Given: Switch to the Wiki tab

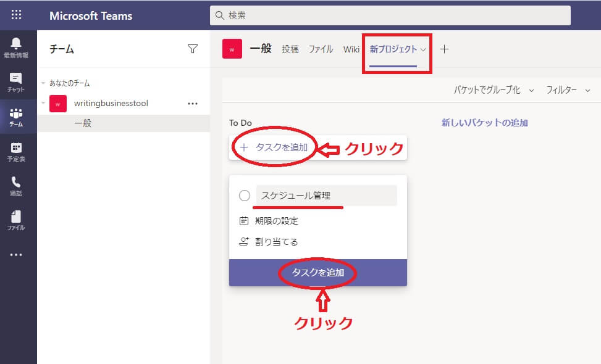Looking at the screenshot, I should tap(351, 49).
